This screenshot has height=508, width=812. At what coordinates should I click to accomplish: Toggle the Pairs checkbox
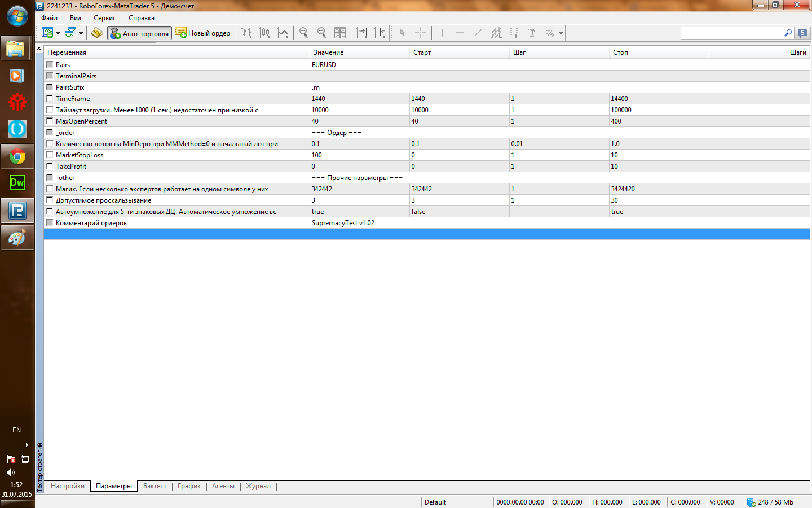[x=50, y=64]
